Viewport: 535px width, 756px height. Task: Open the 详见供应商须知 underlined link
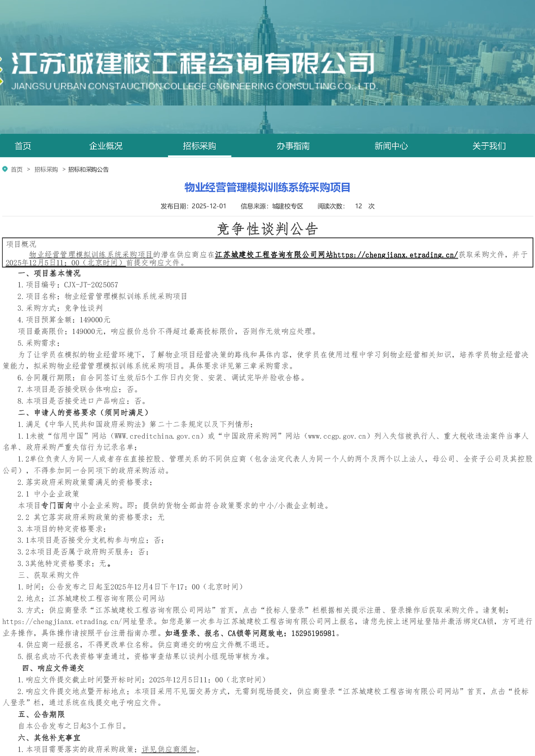tap(169, 749)
